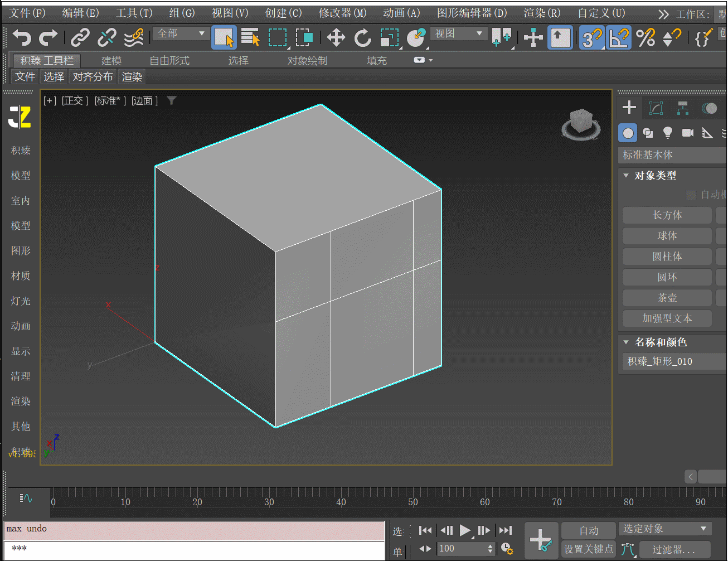Image resolution: width=728 pixels, height=561 pixels.
Task: Open Select by Name list icon
Action: 251,38
